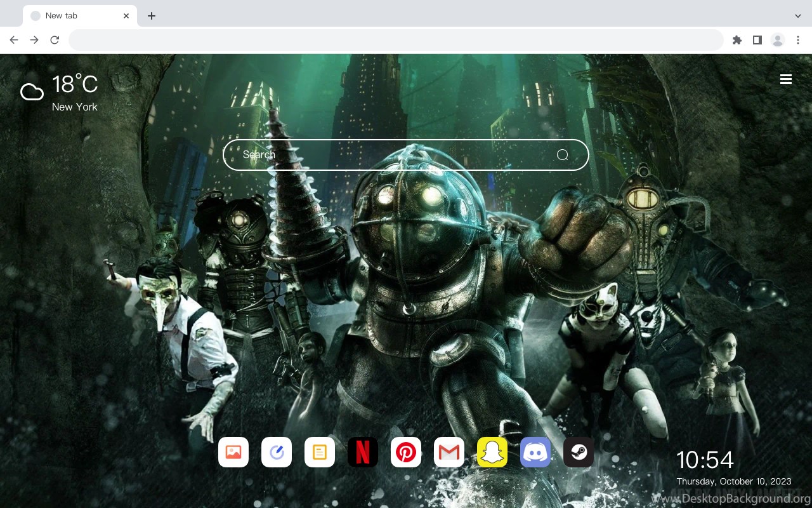This screenshot has width=812, height=508.
Task: Open the blue to-do shortcut icon
Action: pyautogui.click(x=277, y=452)
